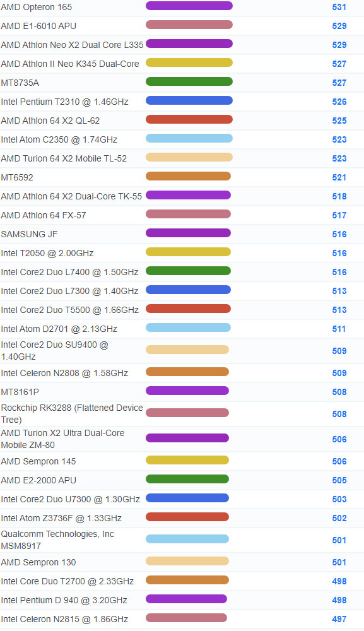Click the 525 score for Athlon 64 X2 QL-62
364x631 pixels.
339,121
